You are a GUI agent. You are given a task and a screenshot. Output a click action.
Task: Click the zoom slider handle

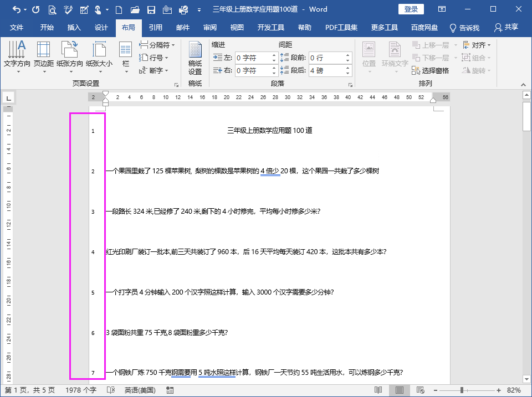point(462,390)
